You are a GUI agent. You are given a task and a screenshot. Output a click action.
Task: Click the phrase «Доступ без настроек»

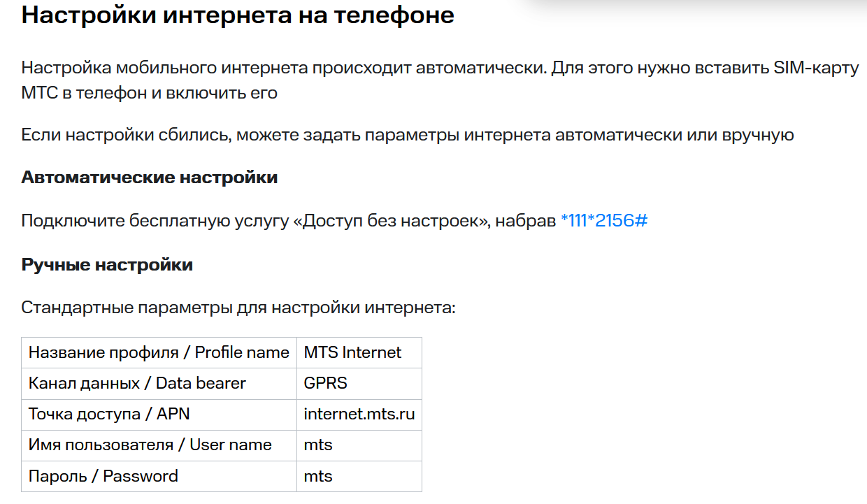[x=392, y=221]
